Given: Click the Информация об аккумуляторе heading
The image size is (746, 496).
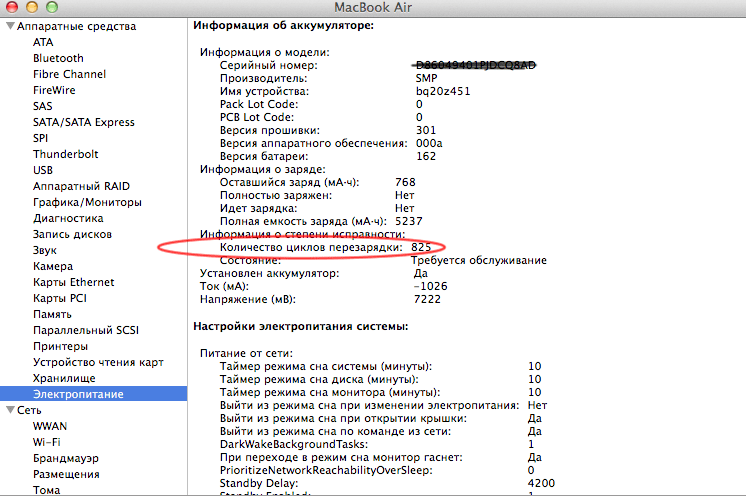Looking at the screenshot, I should click(284, 26).
